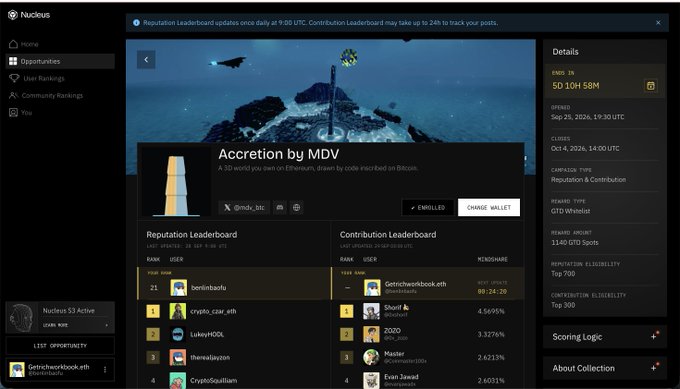
Task: Open User Rankings in the sidebar
Action: coord(60,78)
